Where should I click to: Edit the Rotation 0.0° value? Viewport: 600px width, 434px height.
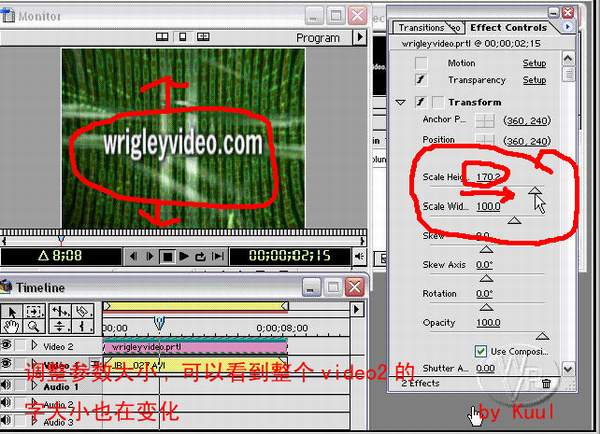(x=484, y=294)
